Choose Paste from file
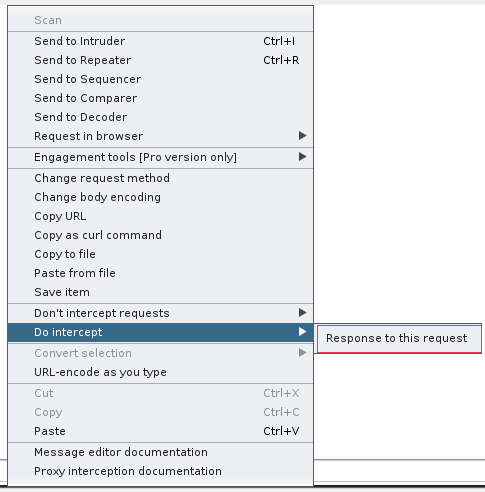The width and height of the screenshot is (485, 492). point(160,273)
